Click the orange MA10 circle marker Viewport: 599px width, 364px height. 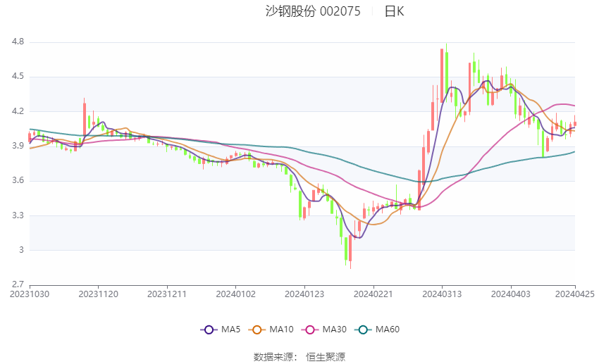click(257, 330)
